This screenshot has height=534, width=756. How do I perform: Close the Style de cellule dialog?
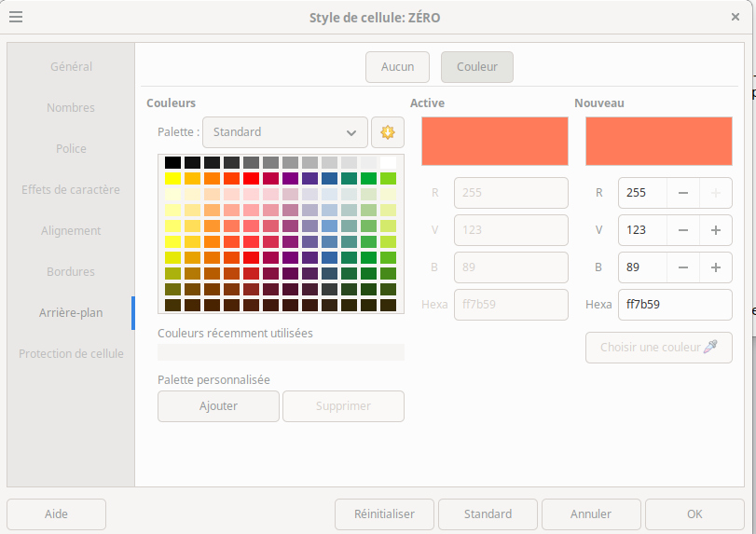[x=735, y=17]
